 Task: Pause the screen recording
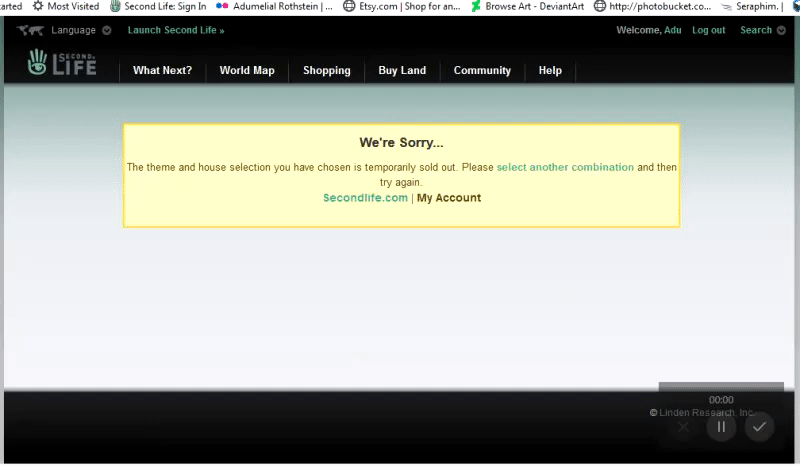721,427
